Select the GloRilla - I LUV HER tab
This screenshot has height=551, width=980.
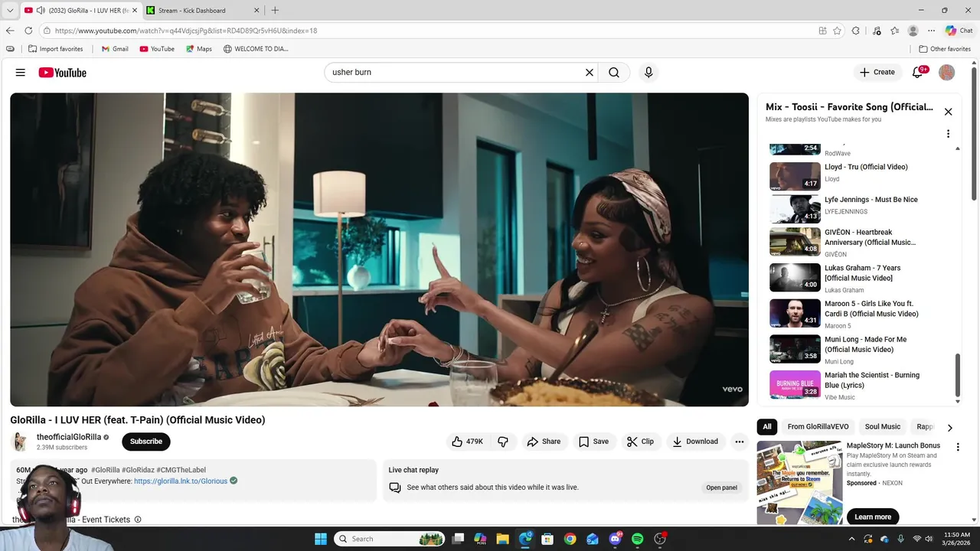[x=79, y=10]
